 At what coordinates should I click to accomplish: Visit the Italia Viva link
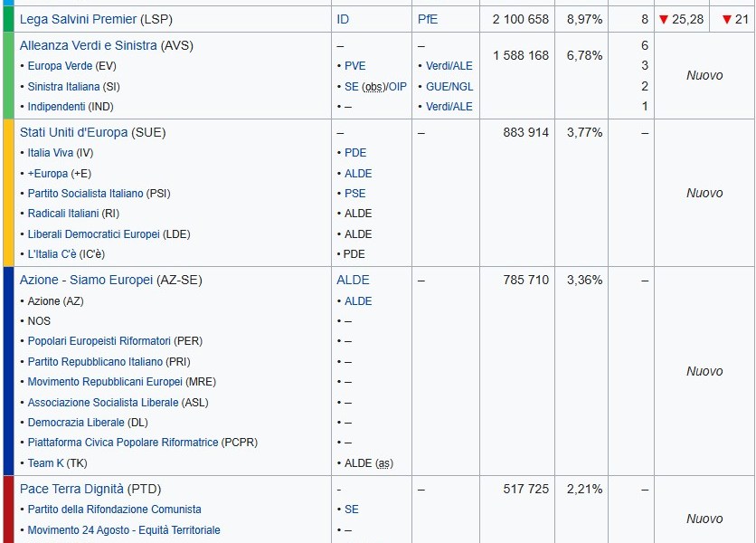tap(51, 153)
